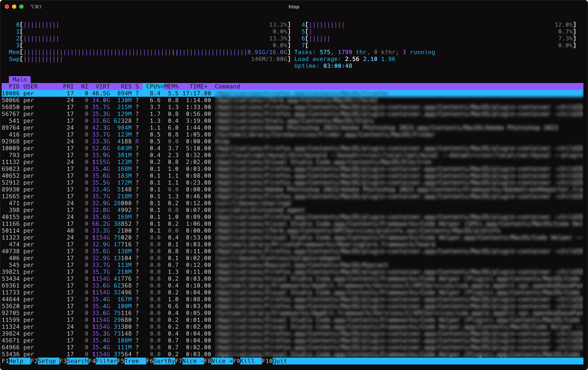Open the F6 SortBy menu
Viewport: 588px width, 370px height.
click(161, 361)
